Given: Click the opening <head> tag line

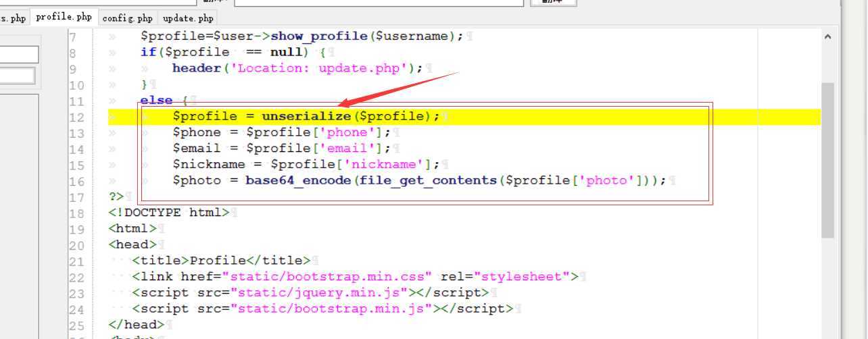Looking at the screenshot, I should [x=132, y=244].
